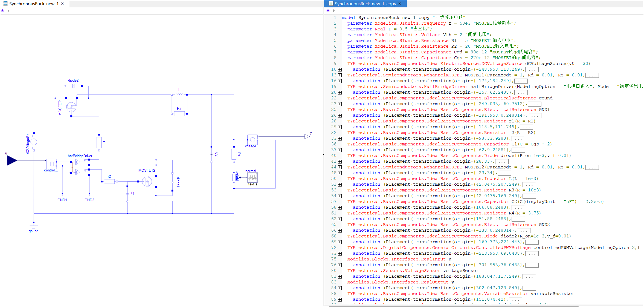Expand the MOSFET1 parameters fold on line 13
The width and height of the screenshot is (644, 307).
340,75
